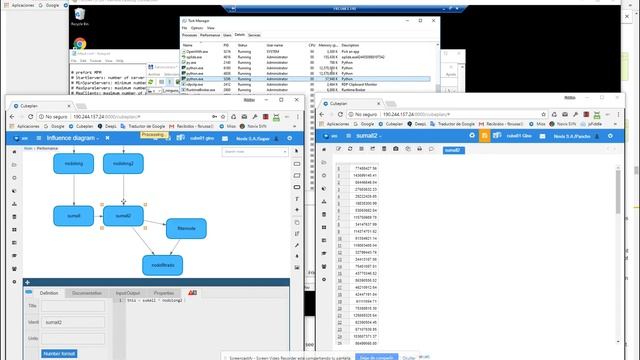Screen dimensions: 640x360
Task: Bookmark star in right Chrome address bar
Action: click(543, 114)
